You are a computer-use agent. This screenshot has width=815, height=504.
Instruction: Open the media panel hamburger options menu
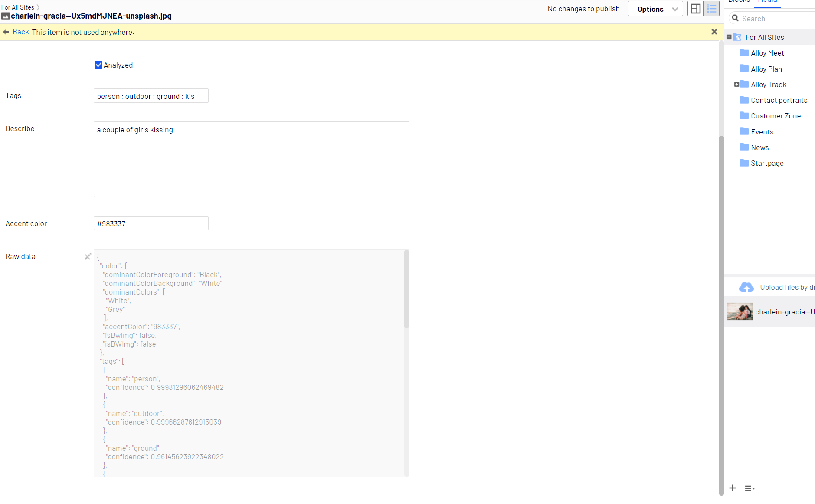(x=750, y=488)
